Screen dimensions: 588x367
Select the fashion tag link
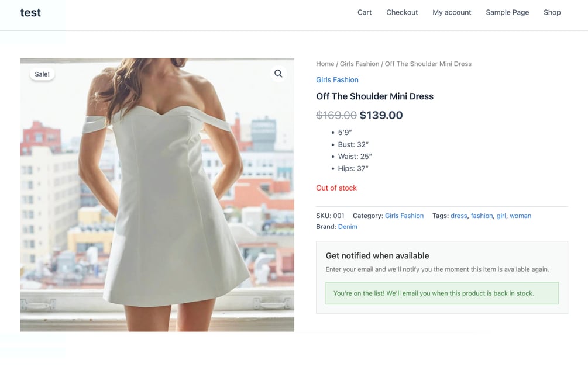[x=482, y=216]
